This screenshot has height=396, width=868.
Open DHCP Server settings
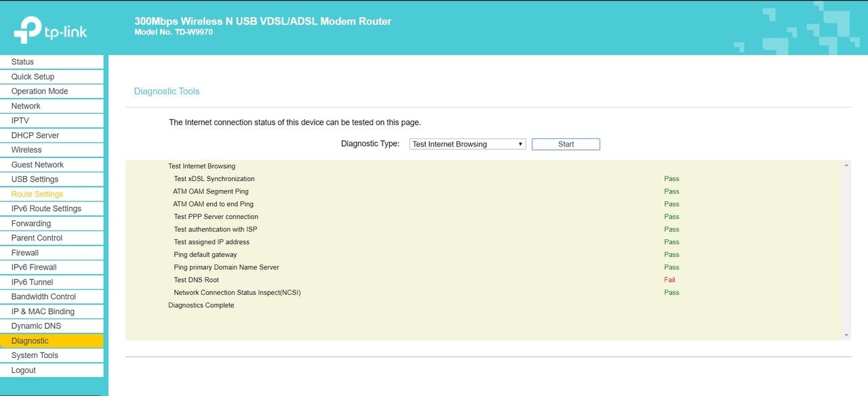pyautogui.click(x=52, y=135)
